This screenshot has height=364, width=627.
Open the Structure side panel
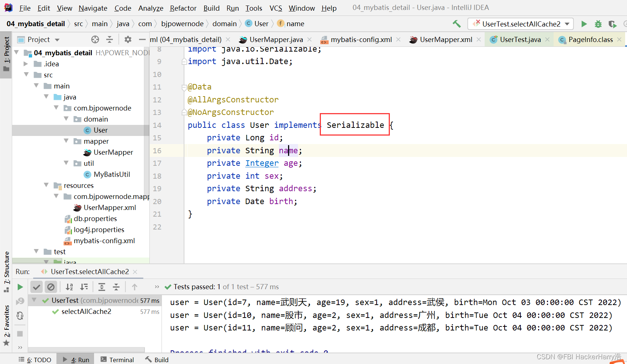pos(6,272)
